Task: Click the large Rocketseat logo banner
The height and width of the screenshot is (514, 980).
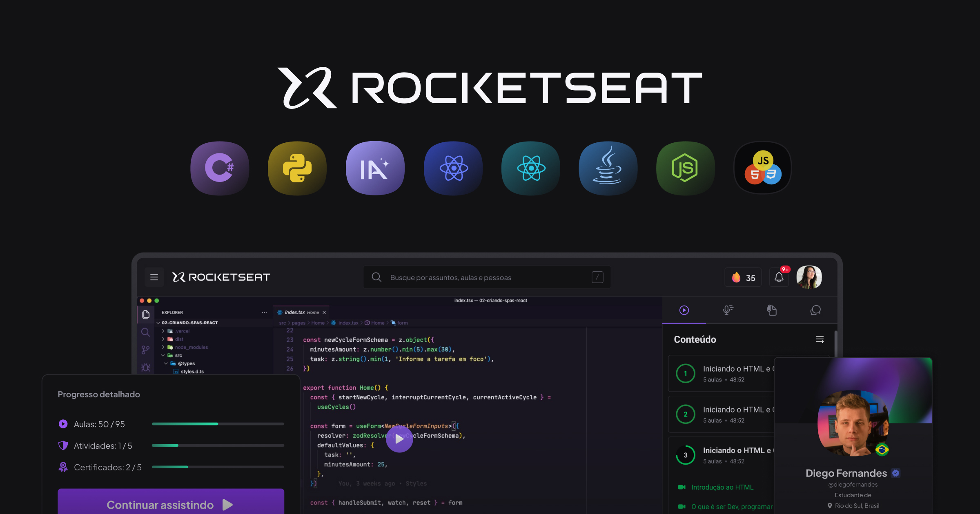Action: (490, 88)
